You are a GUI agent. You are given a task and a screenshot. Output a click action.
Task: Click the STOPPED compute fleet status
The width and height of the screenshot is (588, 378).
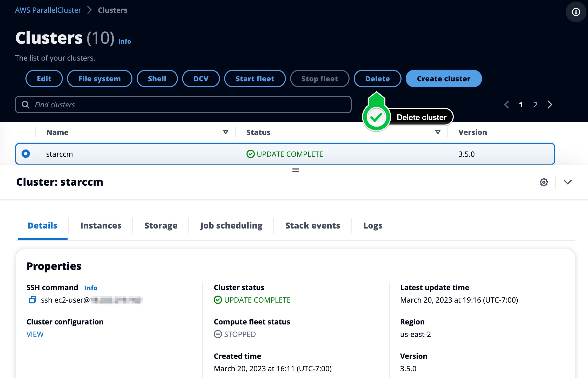[235, 334]
